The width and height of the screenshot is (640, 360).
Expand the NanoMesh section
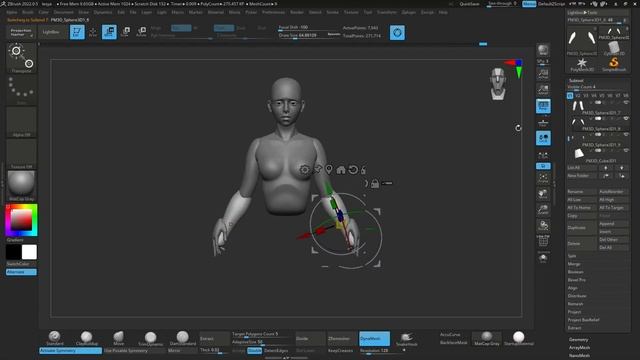pyautogui.click(x=579, y=356)
